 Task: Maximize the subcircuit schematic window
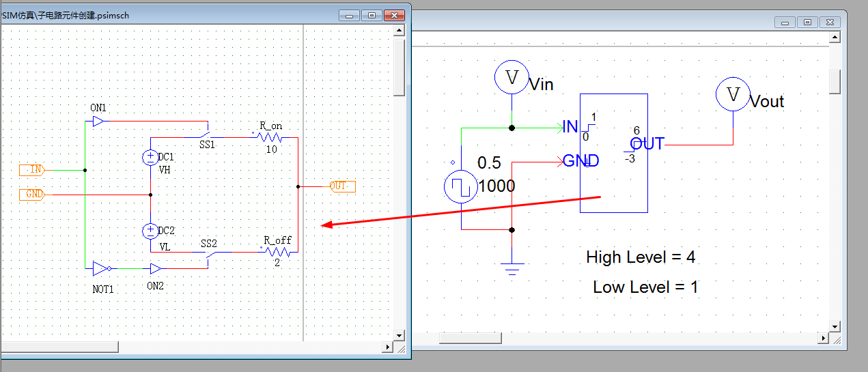(372, 15)
